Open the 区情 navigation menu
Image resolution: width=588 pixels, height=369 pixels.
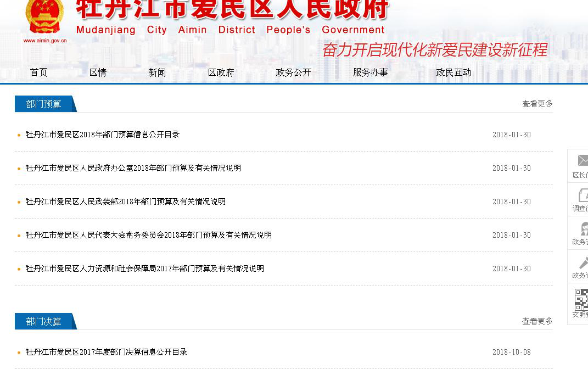[x=98, y=72]
